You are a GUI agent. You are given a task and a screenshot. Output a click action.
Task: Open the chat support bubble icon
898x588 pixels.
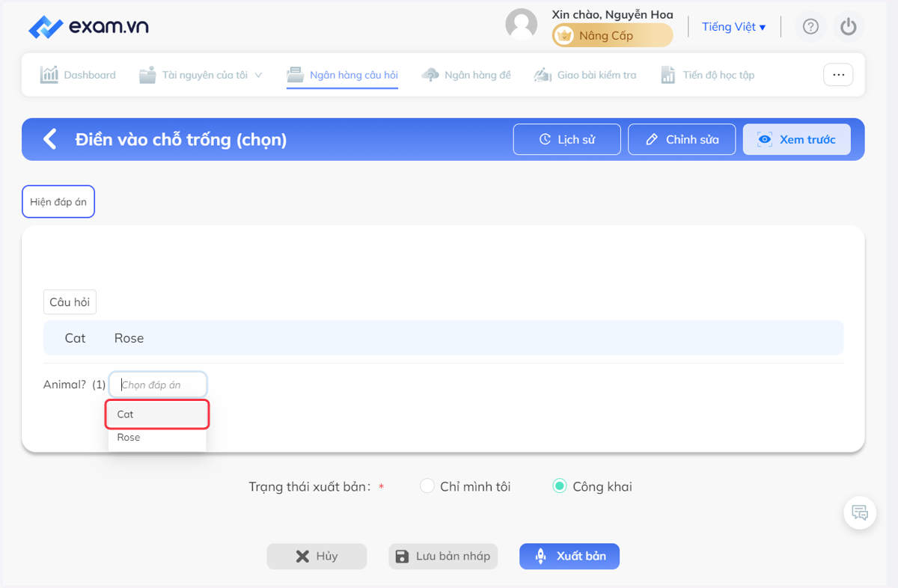click(860, 513)
